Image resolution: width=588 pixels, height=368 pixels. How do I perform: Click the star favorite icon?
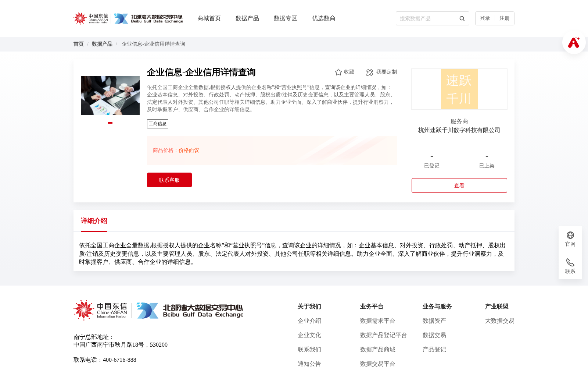pos(338,72)
